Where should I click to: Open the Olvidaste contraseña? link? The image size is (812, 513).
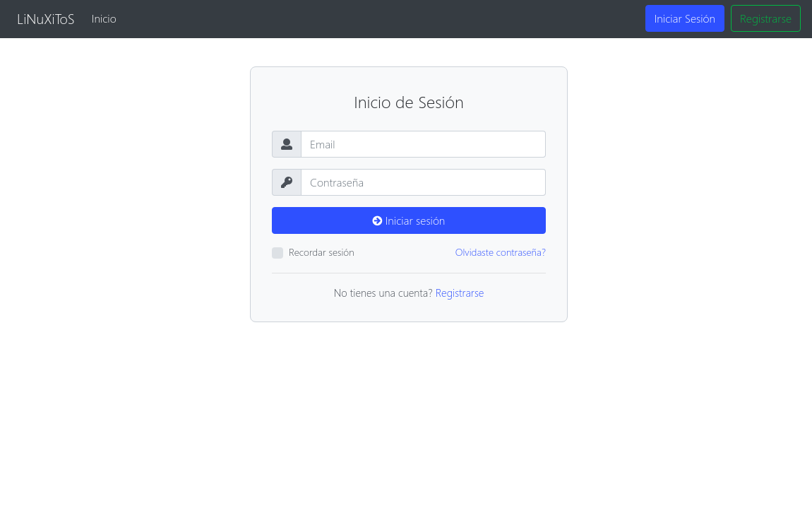pyautogui.click(x=500, y=252)
